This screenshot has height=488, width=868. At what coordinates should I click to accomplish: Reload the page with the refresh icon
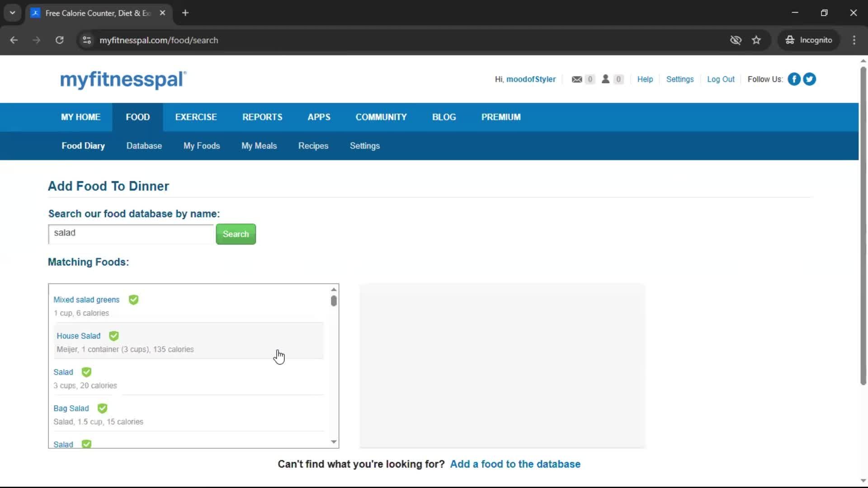pyautogui.click(x=59, y=40)
